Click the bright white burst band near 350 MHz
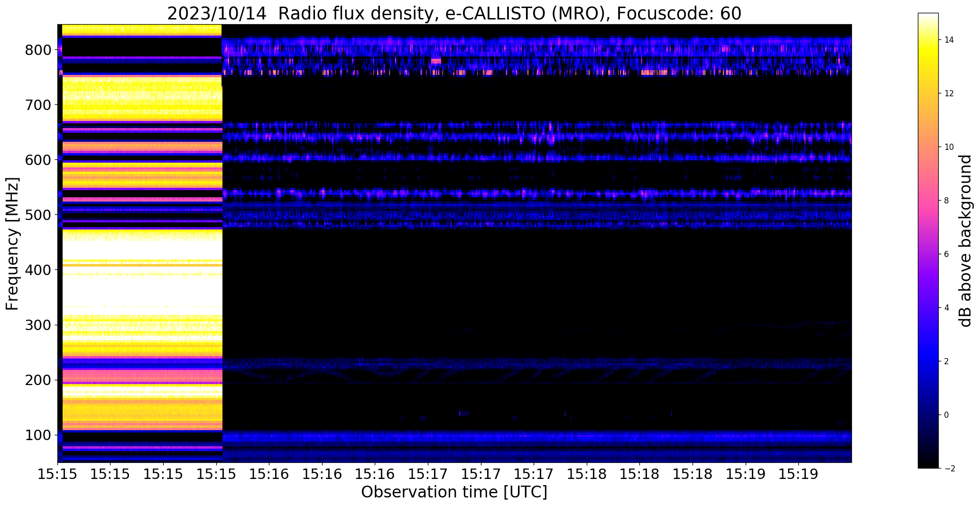This screenshot has height=506, width=980. coord(142,296)
